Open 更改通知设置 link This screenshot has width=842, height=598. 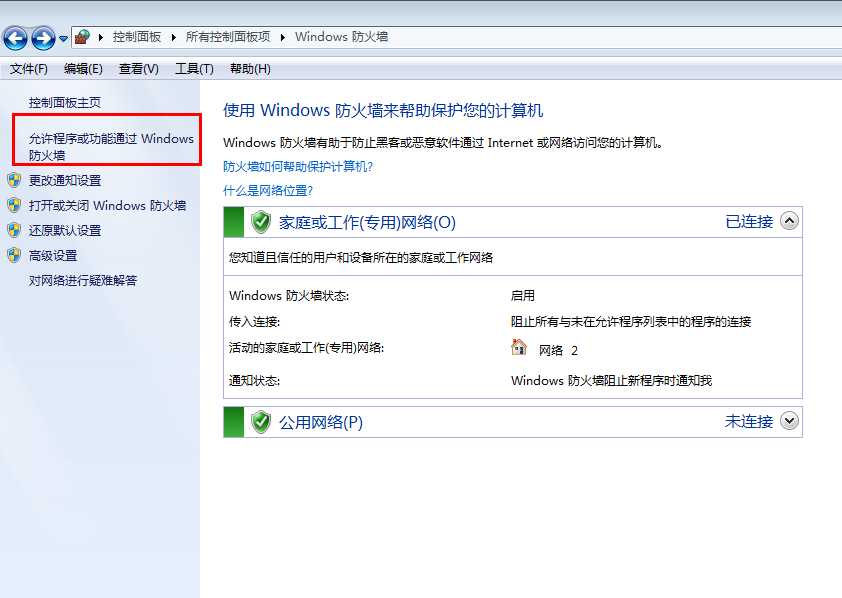(64, 180)
